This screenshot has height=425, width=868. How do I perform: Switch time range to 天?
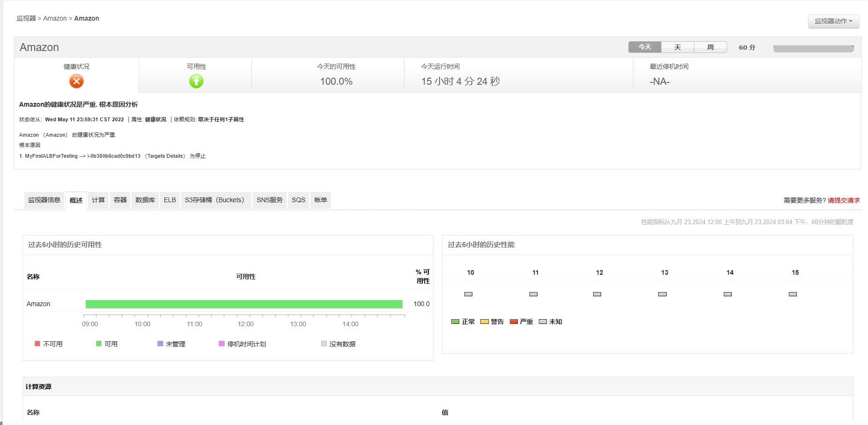tap(677, 47)
